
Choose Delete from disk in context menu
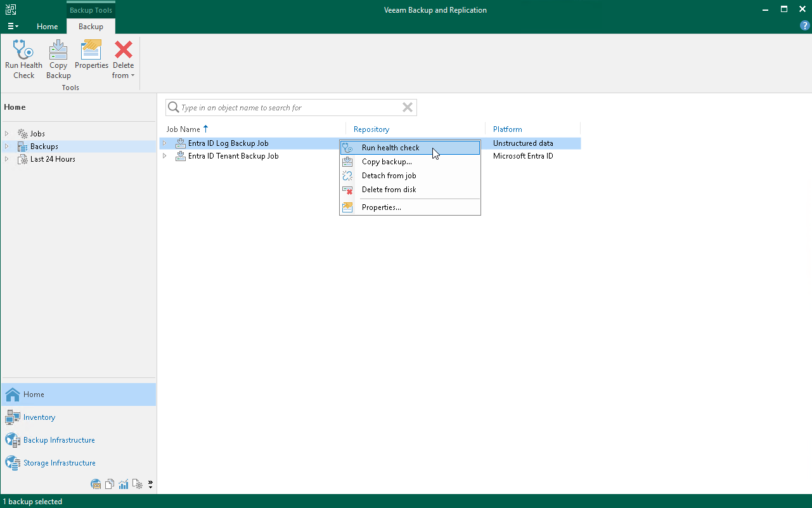(410, 190)
